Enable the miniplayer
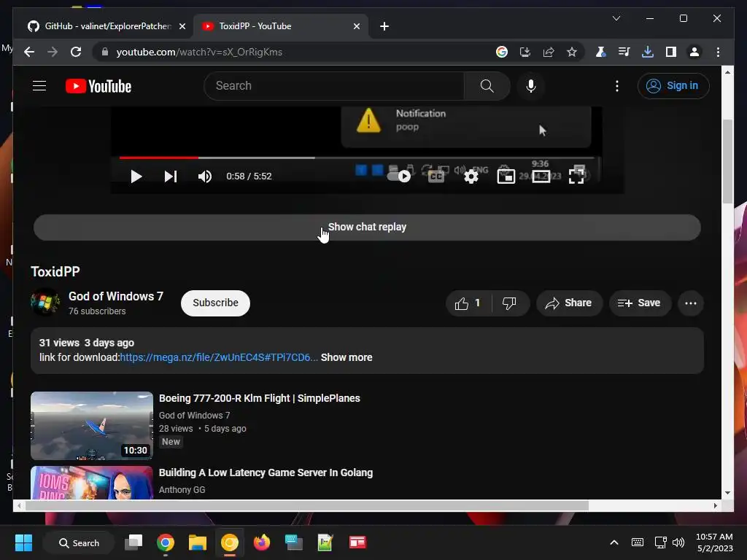The height and width of the screenshot is (560, 747). tap(506, 176)
